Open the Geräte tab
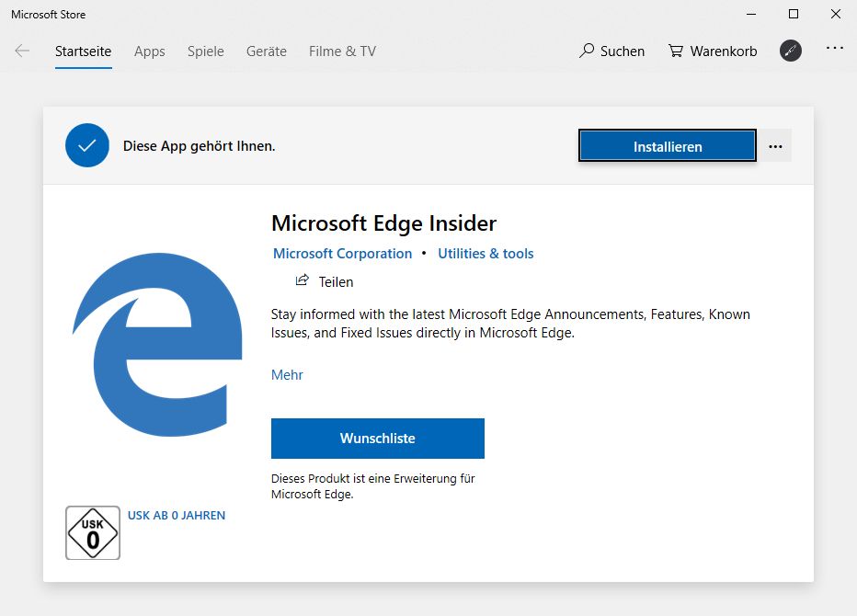The width and height of the screenshot is (857, 616). click(266, 51)
